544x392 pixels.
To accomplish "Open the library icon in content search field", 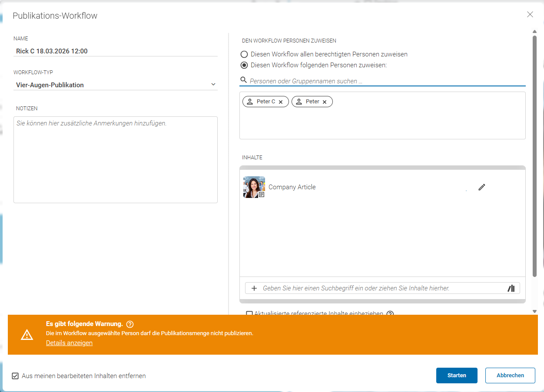I will coord(511,288).
